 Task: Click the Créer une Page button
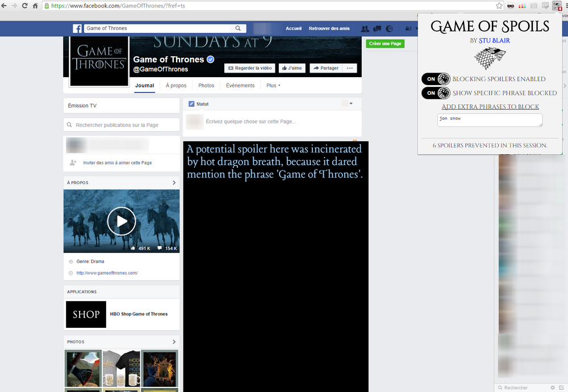click(385, 44)
